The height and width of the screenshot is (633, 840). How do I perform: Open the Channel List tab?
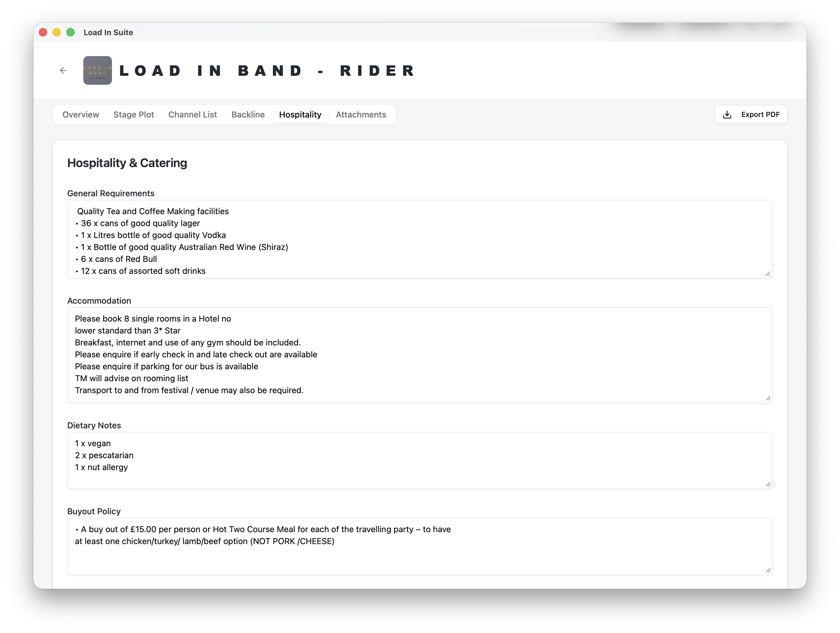pos(193,115)
